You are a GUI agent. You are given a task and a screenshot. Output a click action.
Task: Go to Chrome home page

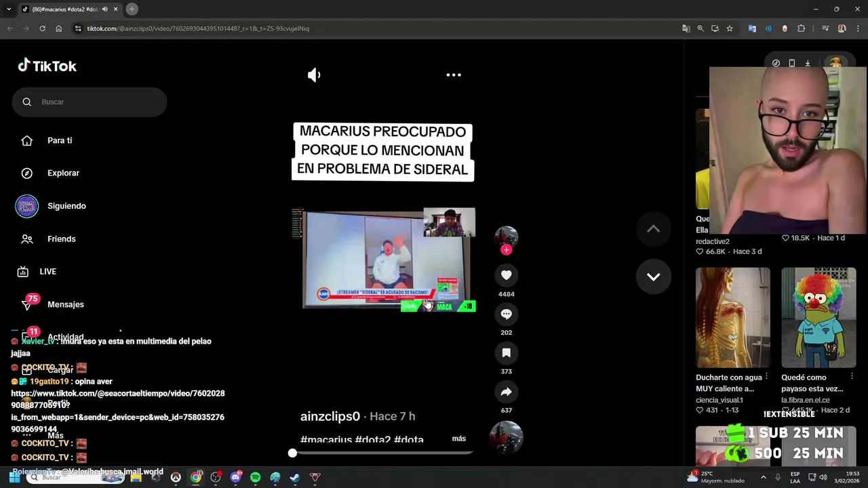[58, 28]
